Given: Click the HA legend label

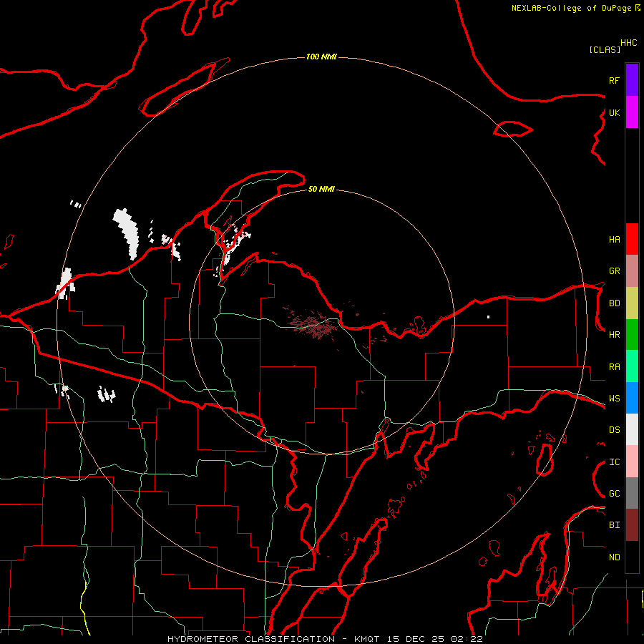Looking at the screenshot, I should 615,240.
